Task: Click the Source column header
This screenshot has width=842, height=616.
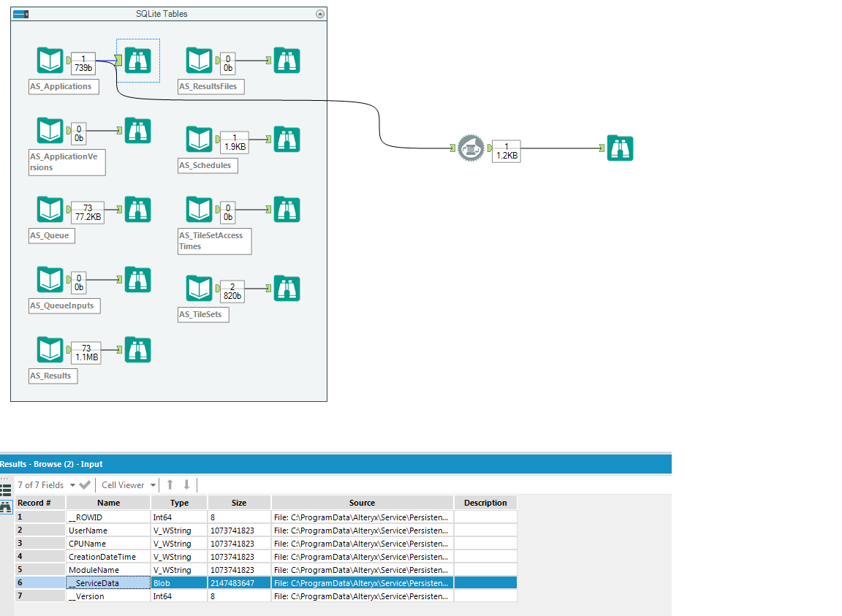Action: (362, 503)
